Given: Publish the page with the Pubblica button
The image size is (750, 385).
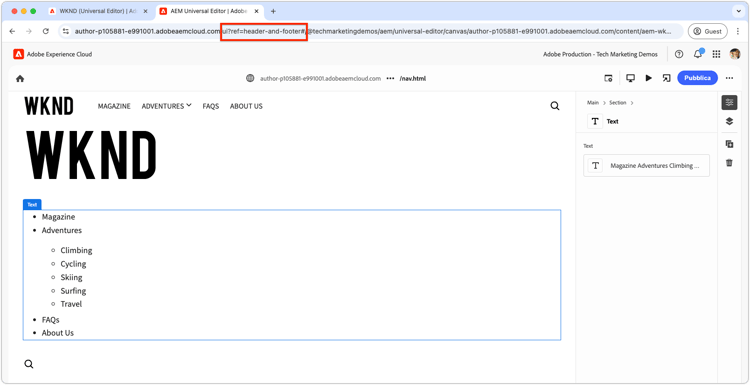Looking at the screenshot, I should click(697, 78).
